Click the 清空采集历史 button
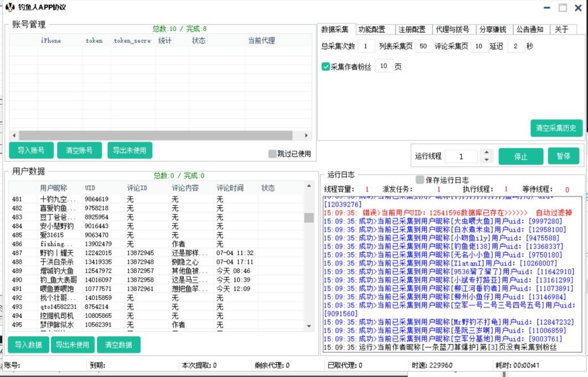Image resolution: width=588 pixels, height=377 pixels. tap(556, 128)
